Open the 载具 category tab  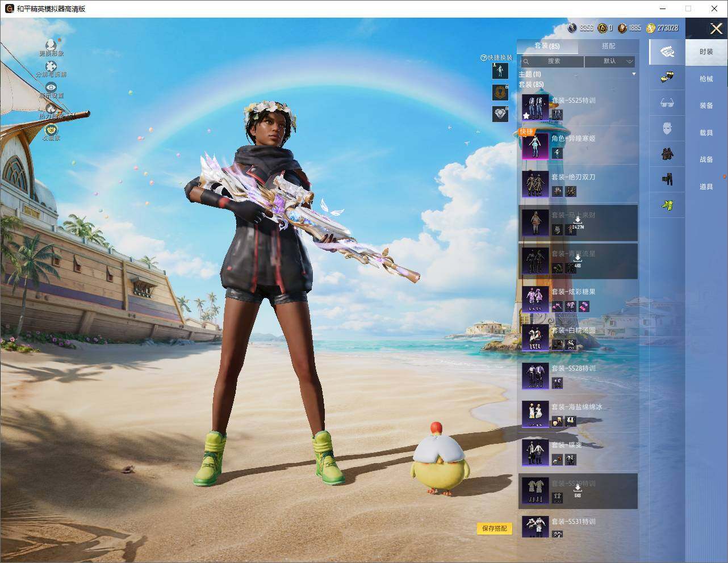point(706,133)
